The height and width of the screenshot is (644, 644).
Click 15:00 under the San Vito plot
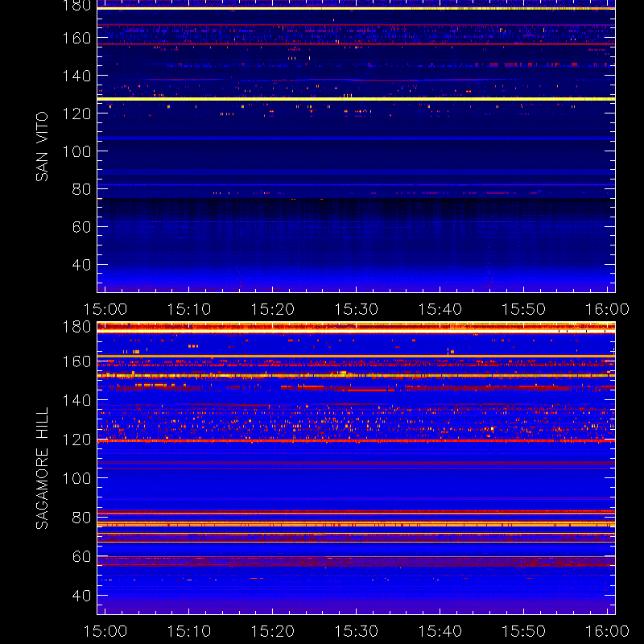tap(105, 309)
